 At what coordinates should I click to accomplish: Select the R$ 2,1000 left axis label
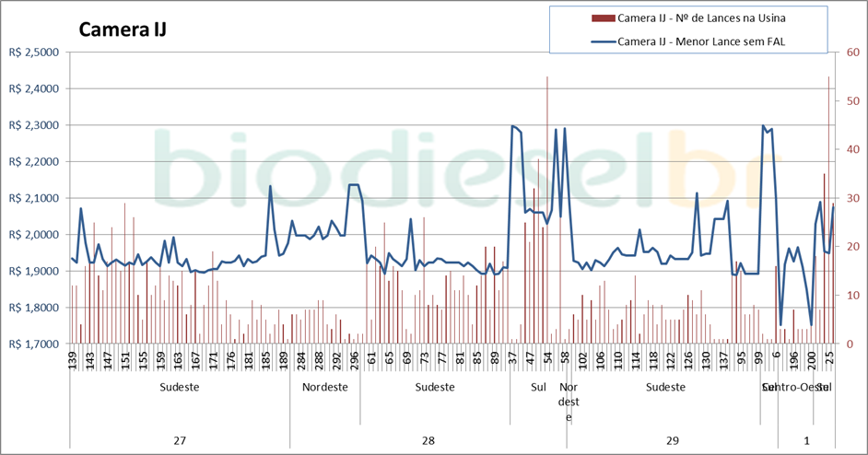coord(33,198)
